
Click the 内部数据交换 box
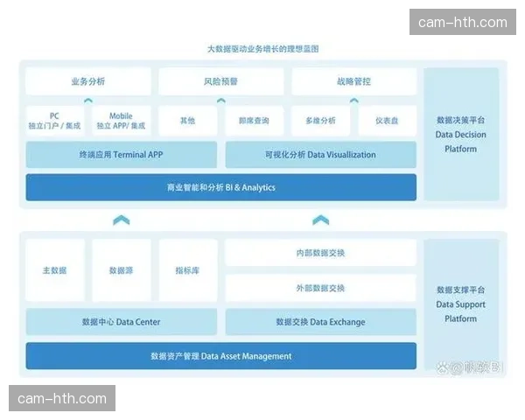[x=321, y=253]
